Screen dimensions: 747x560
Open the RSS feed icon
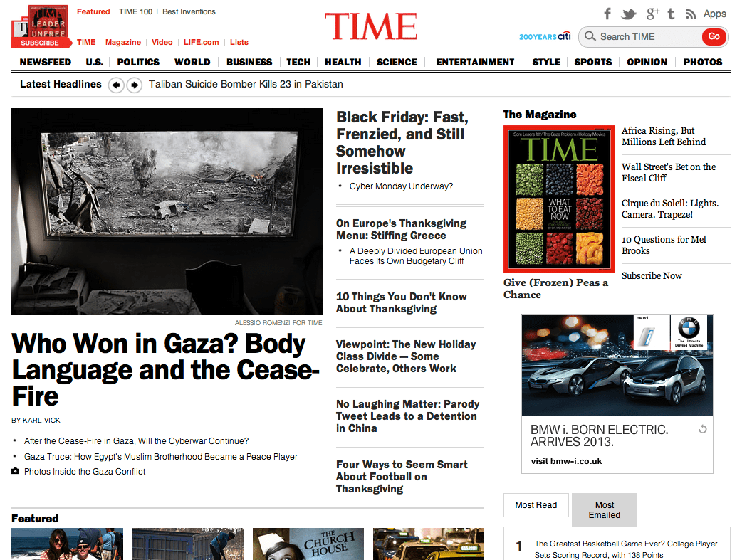tap(690, 14)
